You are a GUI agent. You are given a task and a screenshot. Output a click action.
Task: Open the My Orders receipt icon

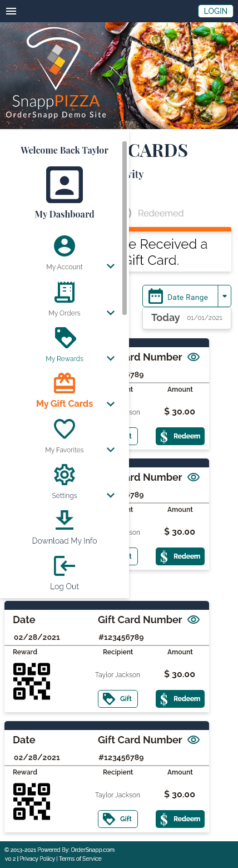pos(65,292)
